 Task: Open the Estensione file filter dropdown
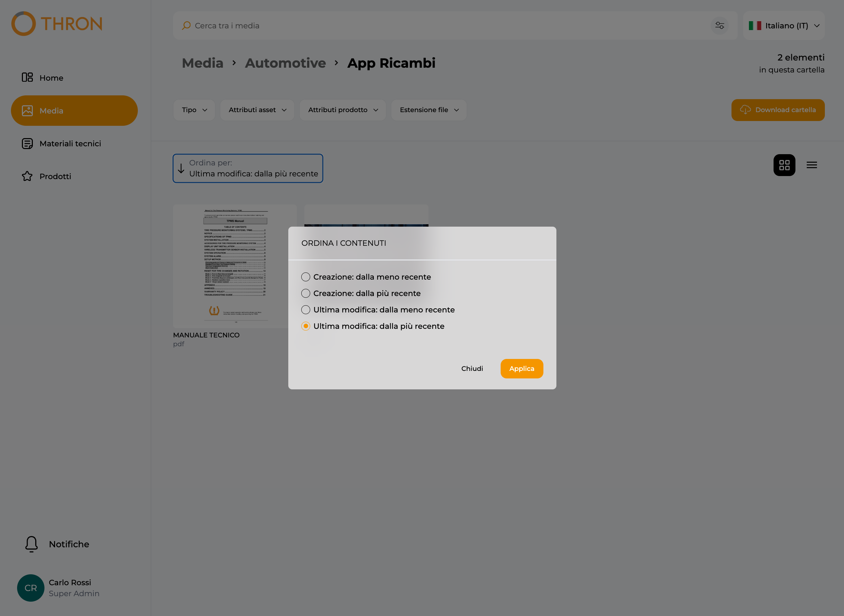point(429,110)
